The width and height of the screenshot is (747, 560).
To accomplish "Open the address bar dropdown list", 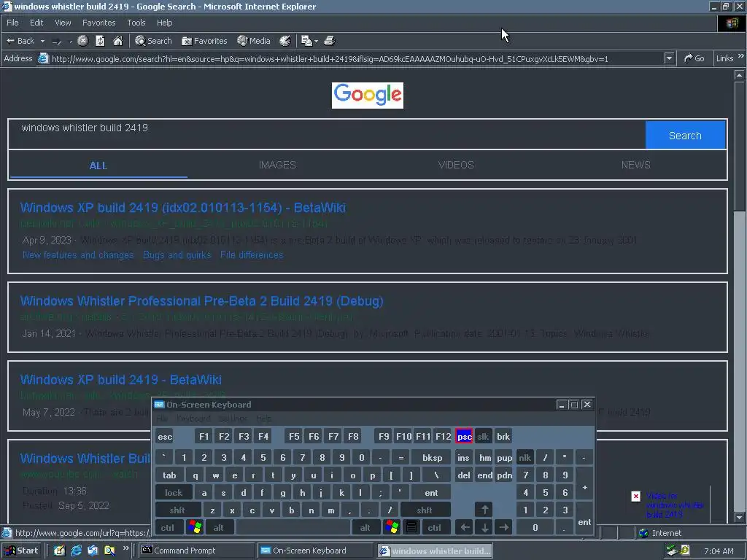I will pos(670,58).
